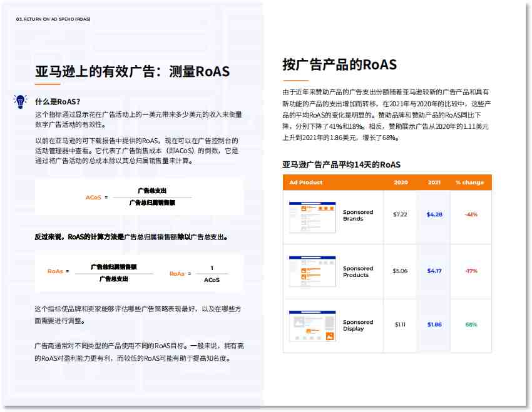
Task: Click the paragraph starting 由于近年来赞助产品
Action: tap(386, 115)
